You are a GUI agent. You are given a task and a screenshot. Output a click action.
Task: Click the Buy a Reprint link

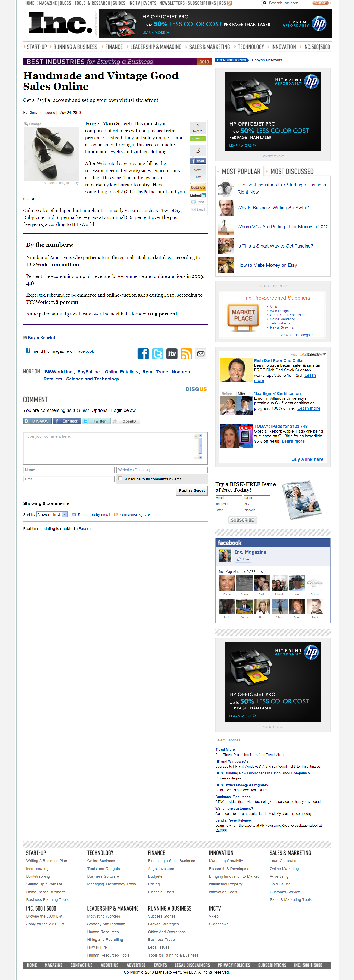click(x=41, y=337)
